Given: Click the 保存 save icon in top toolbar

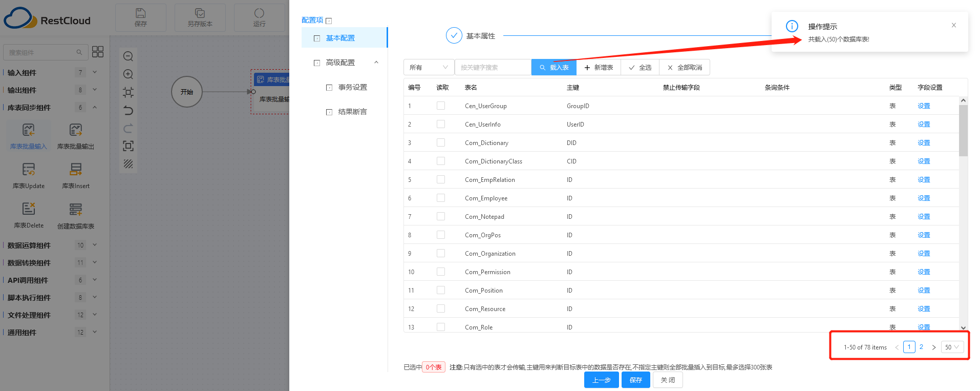Looking at the screenshot, I should [x=140, y=13].
